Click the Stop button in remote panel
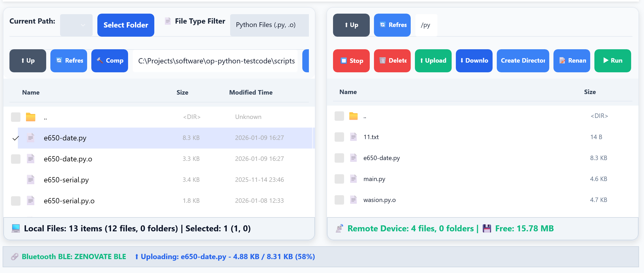Image resolution: width=644 pixels, height=273 pixels. 351,61
